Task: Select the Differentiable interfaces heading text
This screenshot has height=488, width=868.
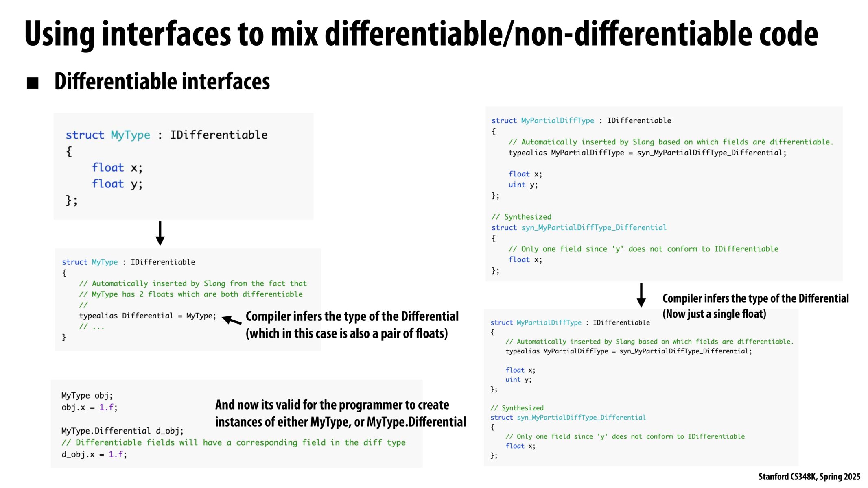Action: [162, 81]
